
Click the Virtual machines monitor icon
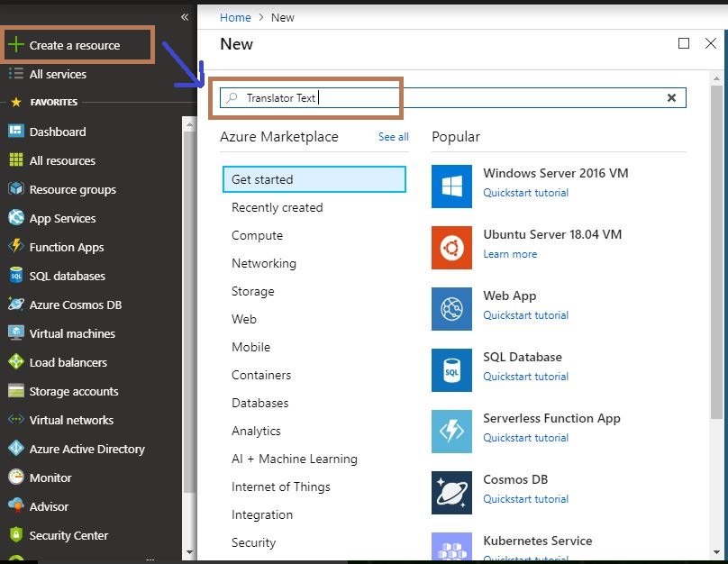coord(16,332)
